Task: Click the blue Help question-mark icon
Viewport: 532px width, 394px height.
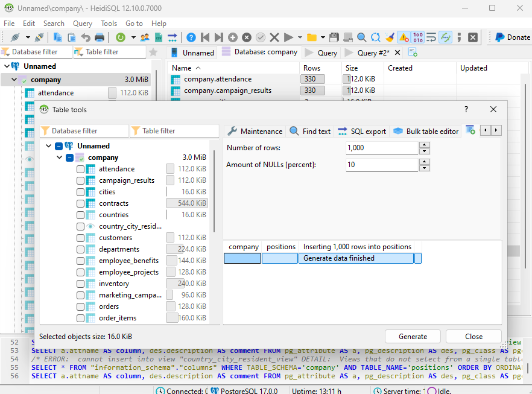Action: (x=191, y=37)
